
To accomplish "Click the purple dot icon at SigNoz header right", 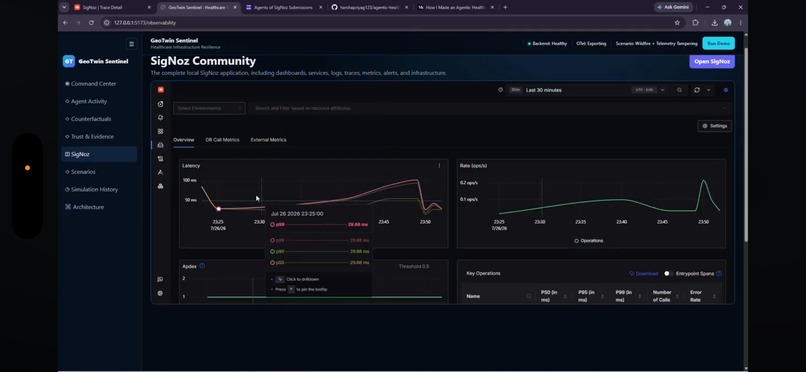I will (726, 90).
